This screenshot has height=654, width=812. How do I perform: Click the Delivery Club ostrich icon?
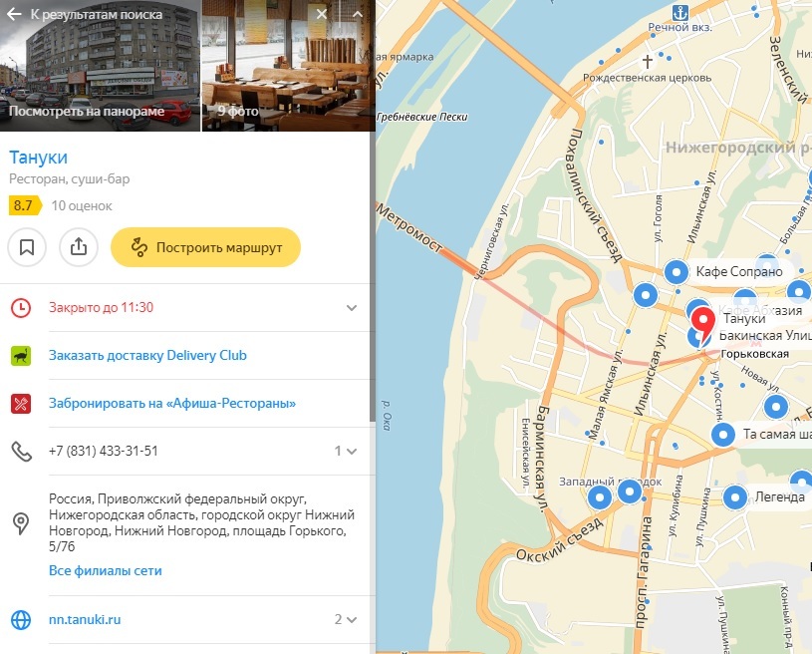21,356
